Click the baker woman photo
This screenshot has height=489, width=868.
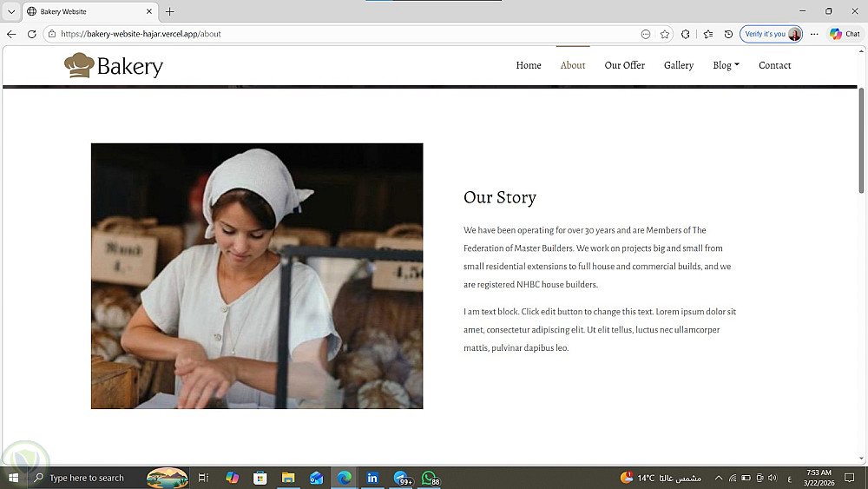coord(257,276)
